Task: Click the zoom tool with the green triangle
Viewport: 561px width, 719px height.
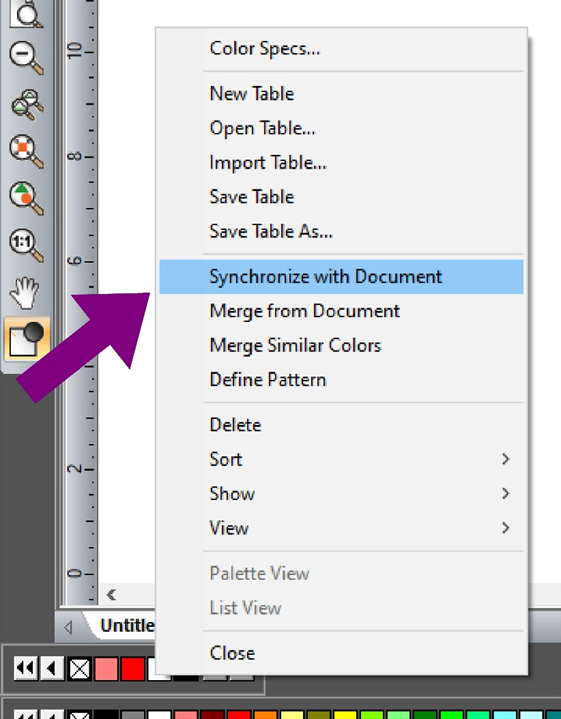Action: pyautogui.click(x=26, y=198)
